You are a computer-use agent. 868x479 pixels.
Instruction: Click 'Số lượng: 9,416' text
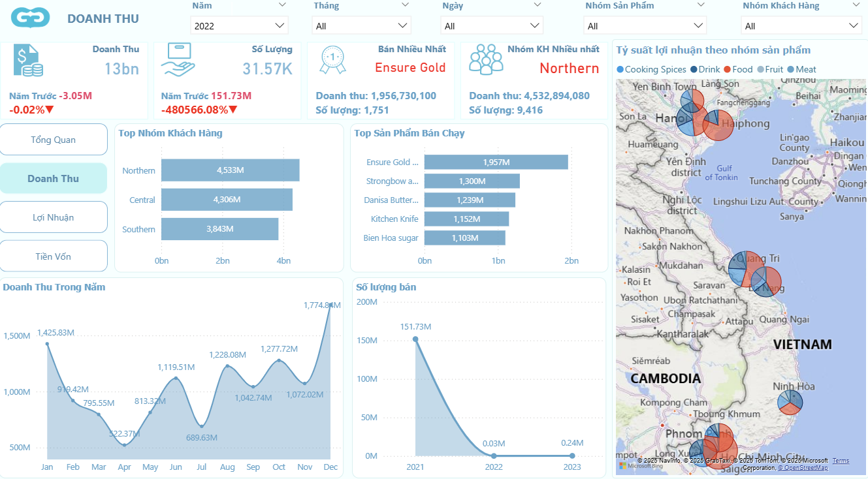(506, 110)
